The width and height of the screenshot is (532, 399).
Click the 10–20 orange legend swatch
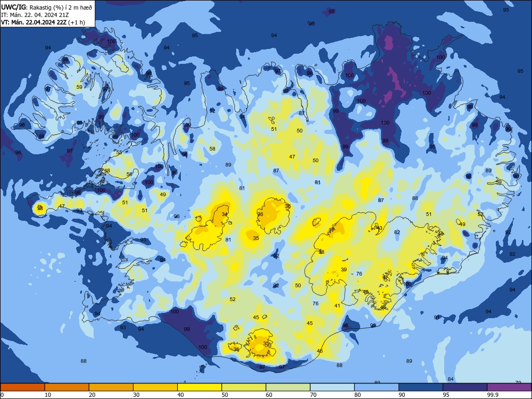(x=67, y=387)
